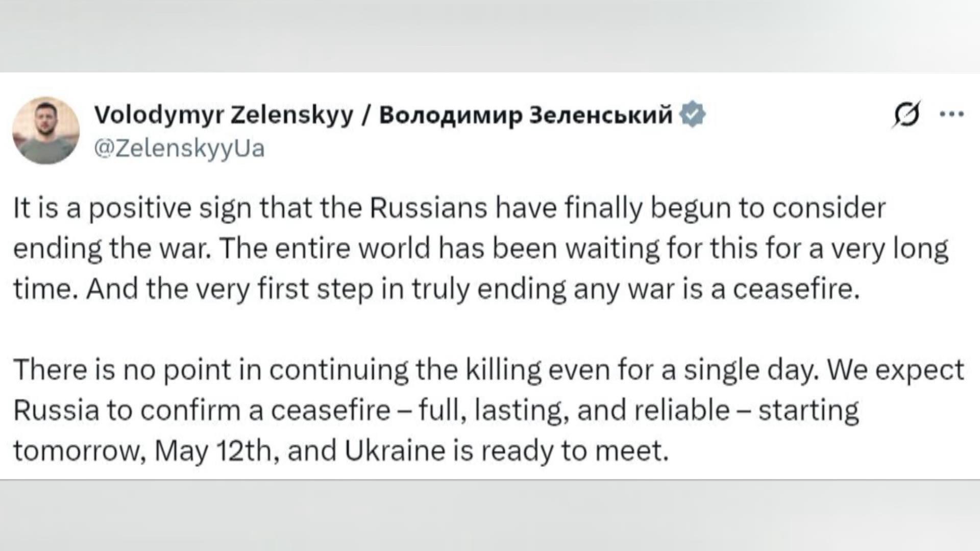
Task: Click the text 'May 12th' in post
Action: tap(212, 451)
